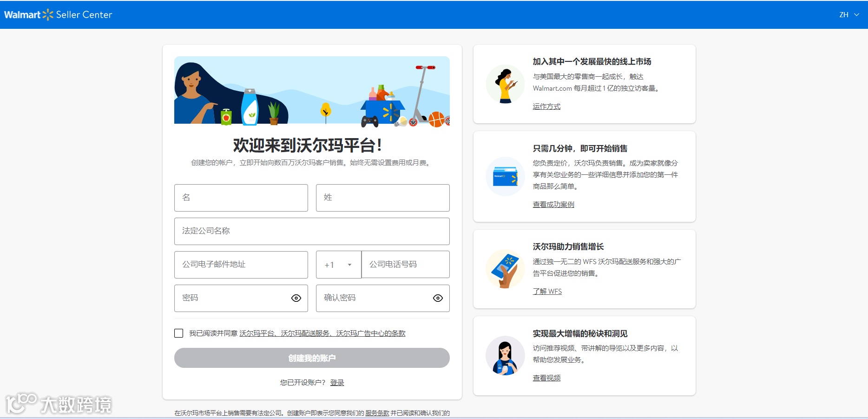Click the woman-with-phone icon beside 加入其中一个发展最快的线上市场
The image size is (868, 419).
coord(505,84)
